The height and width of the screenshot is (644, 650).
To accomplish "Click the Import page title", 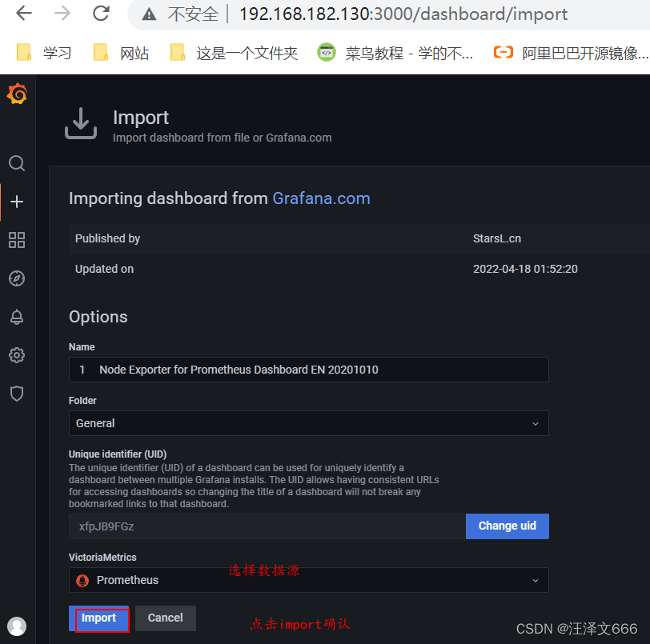I will pyautogui.click(x=141, y=118).
